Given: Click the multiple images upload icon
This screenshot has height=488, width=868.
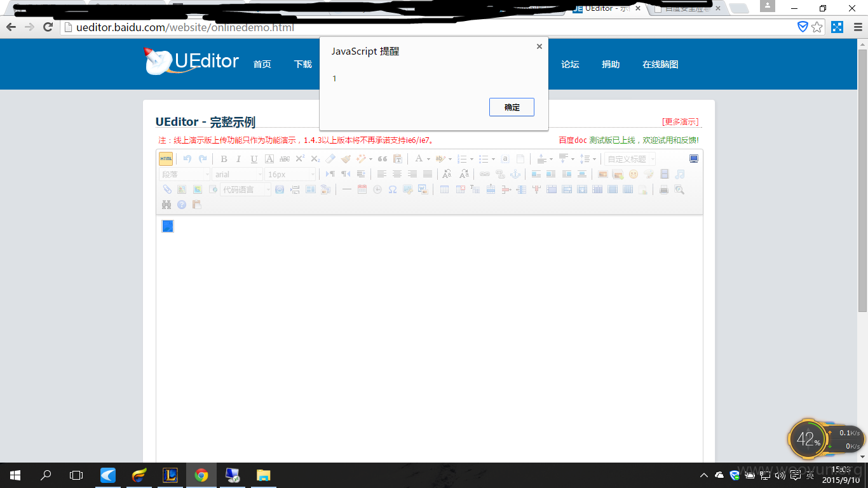Looking at the screenshot, I should 618,174.
